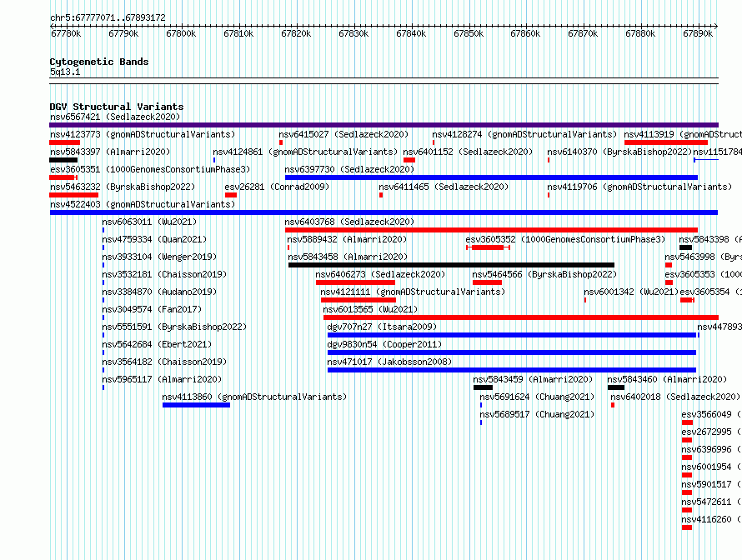
Task: Select the red nsv6403768 variant bar
Action: (491, 230)
